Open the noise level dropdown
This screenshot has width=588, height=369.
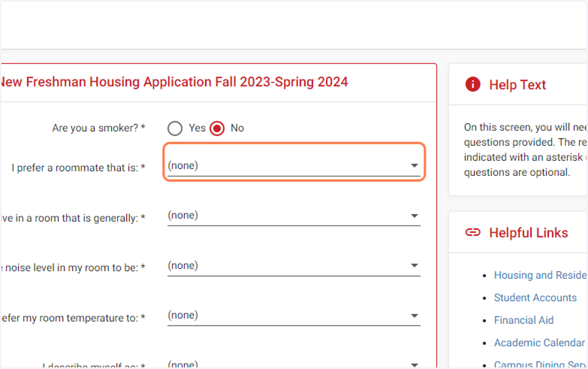pyautogui.click(x=294, y=266)
